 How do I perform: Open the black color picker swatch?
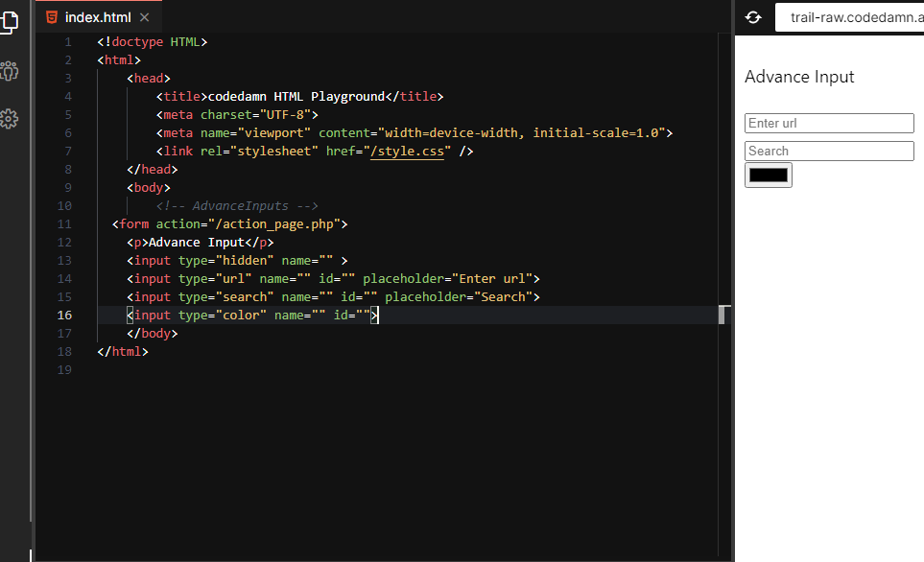769,176
